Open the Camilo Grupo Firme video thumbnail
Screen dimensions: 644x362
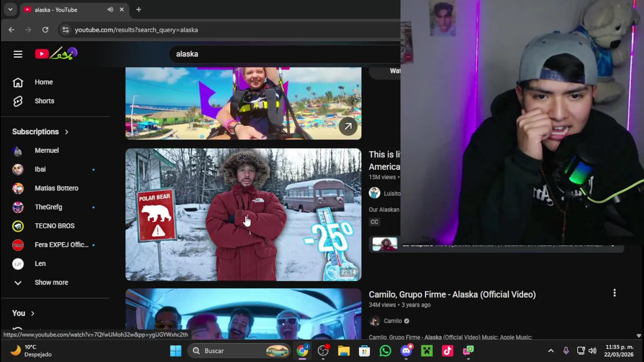pyautogui.click(x=244, y=314)
